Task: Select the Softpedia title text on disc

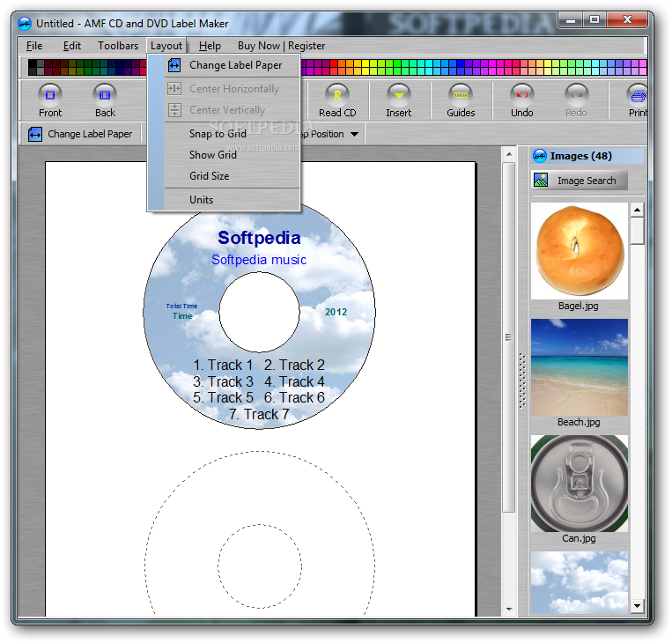Action: [259, 238]
